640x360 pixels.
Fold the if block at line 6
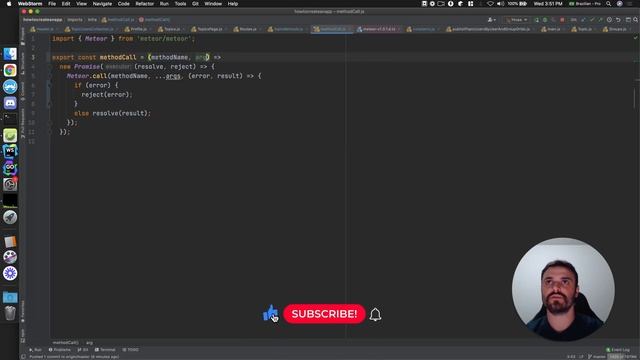coord(50,85)
